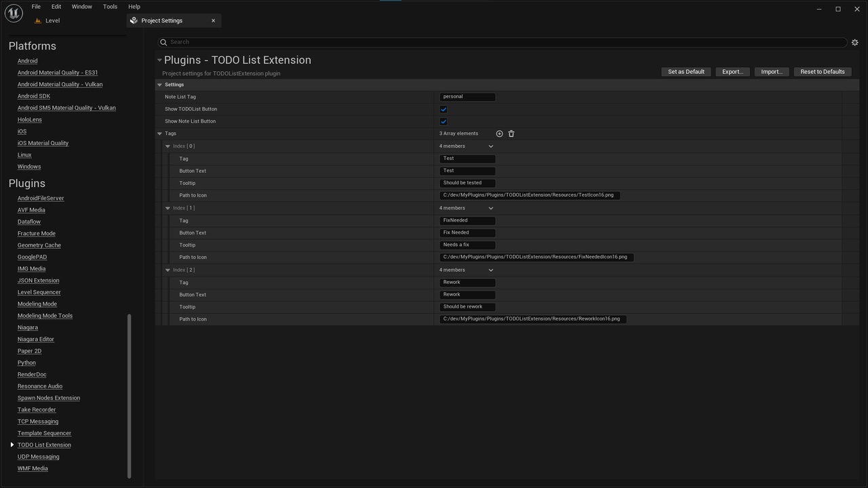
Task: Collapse the Settings section
Action: (x=160, y=85)
